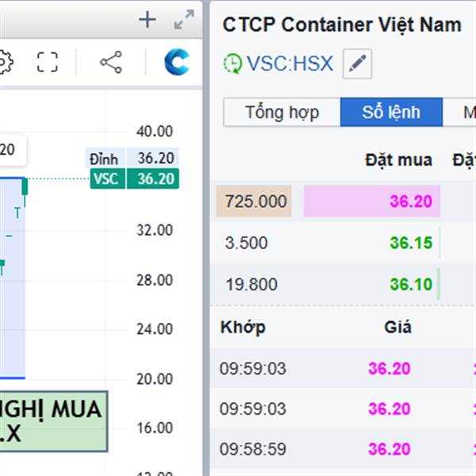Select the first 09:59:03 matched trade row
Screen dimensions: 476x476
pyautogui.click(x=343, y=368)
